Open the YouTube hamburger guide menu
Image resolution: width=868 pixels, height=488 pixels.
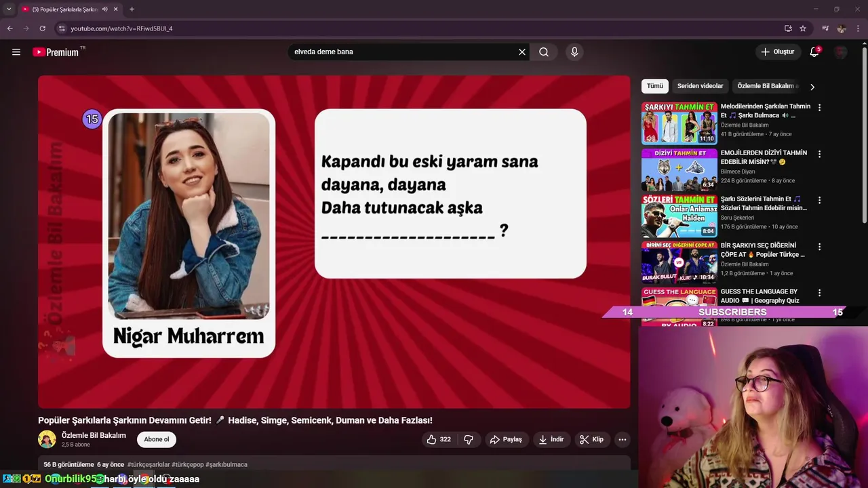point(16,52)
